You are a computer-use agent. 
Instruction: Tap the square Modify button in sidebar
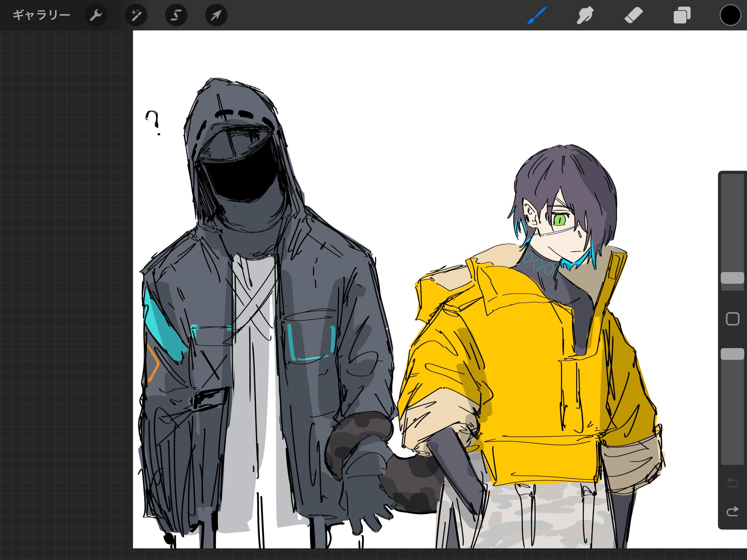point(732,319)
